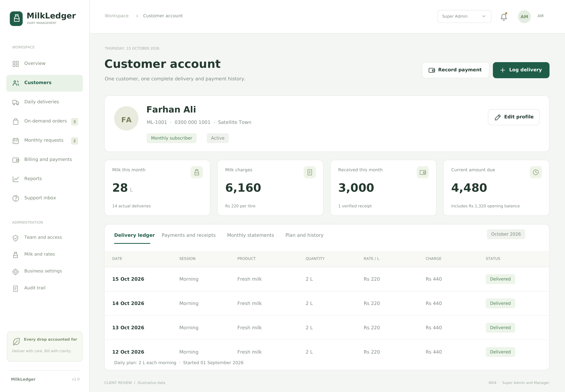Click the Support inbox question icon
Screen dimensions: 565x392
[x=16, y=198]
